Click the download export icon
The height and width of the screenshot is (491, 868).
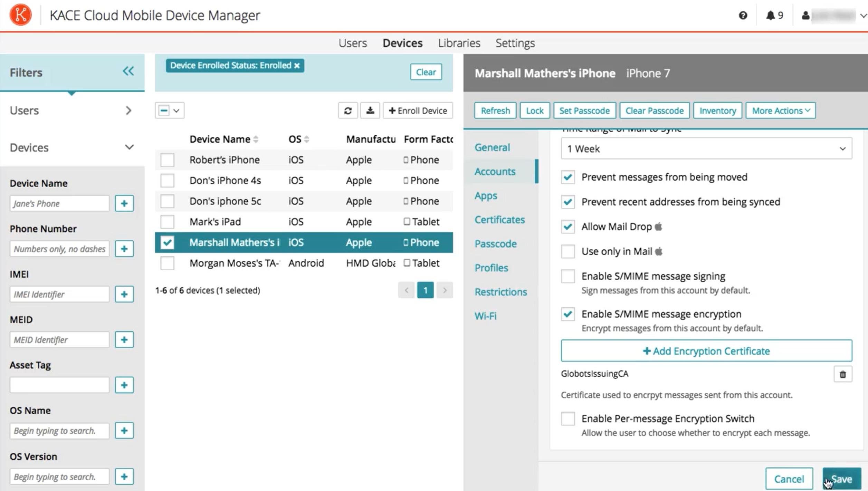370,110
